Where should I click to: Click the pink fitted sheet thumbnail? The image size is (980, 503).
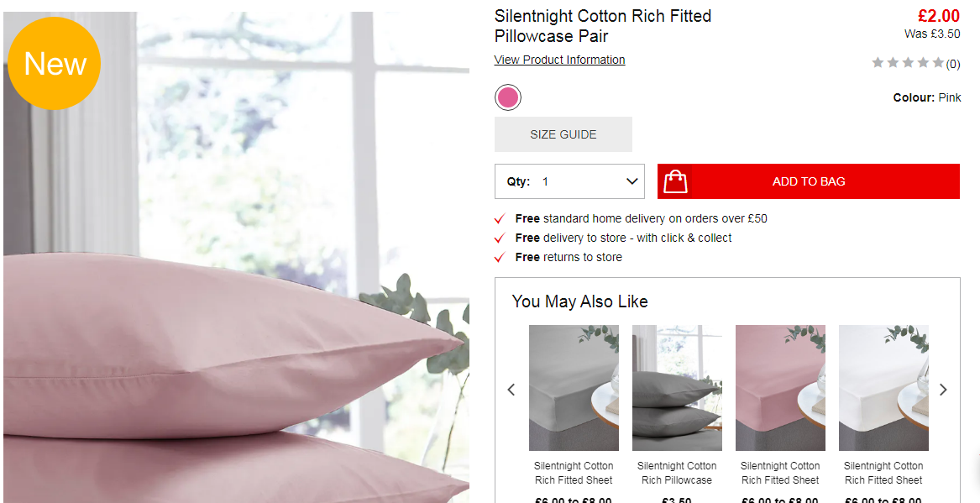[780, 387]
